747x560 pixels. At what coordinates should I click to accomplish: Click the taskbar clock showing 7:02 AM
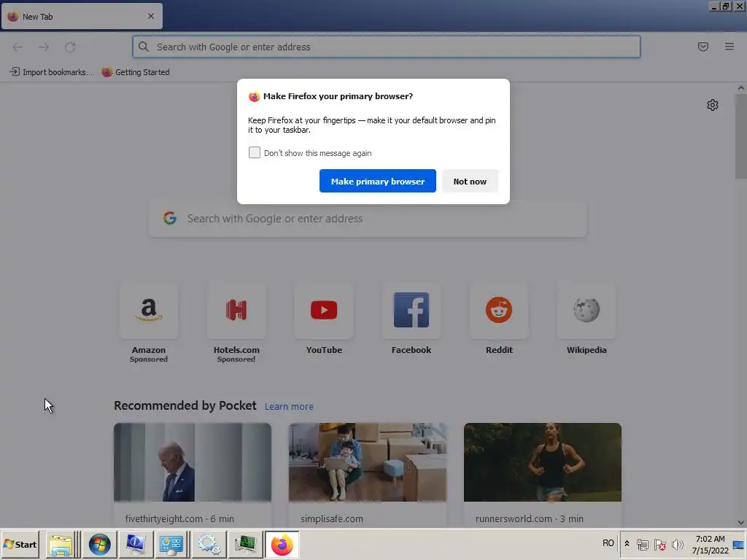coord(710,544)
